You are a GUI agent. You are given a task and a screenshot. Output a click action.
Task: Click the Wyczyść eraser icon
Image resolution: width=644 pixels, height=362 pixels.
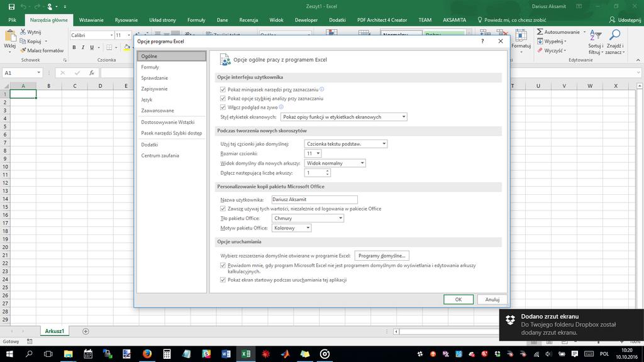tap(540, 50)
